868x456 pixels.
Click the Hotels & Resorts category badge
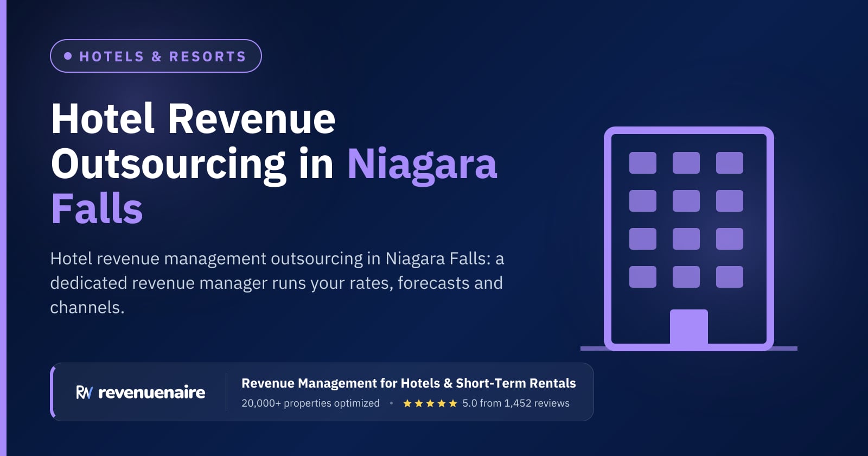156,56
